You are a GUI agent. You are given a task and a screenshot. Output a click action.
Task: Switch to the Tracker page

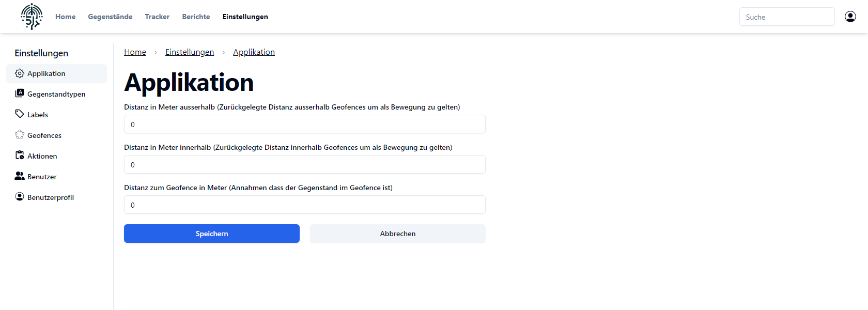157,17
